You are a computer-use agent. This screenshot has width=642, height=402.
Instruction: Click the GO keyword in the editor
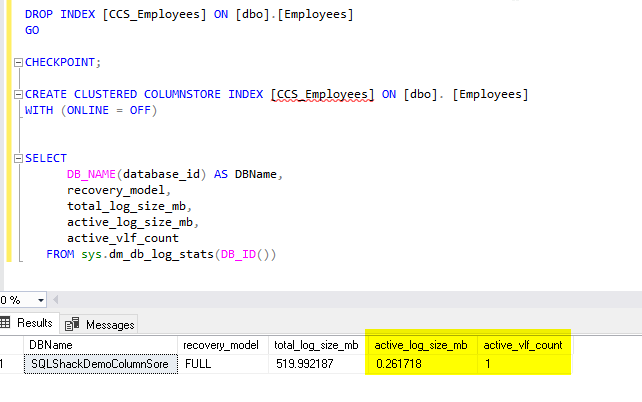pyautogui.click(x=32, y=31)
